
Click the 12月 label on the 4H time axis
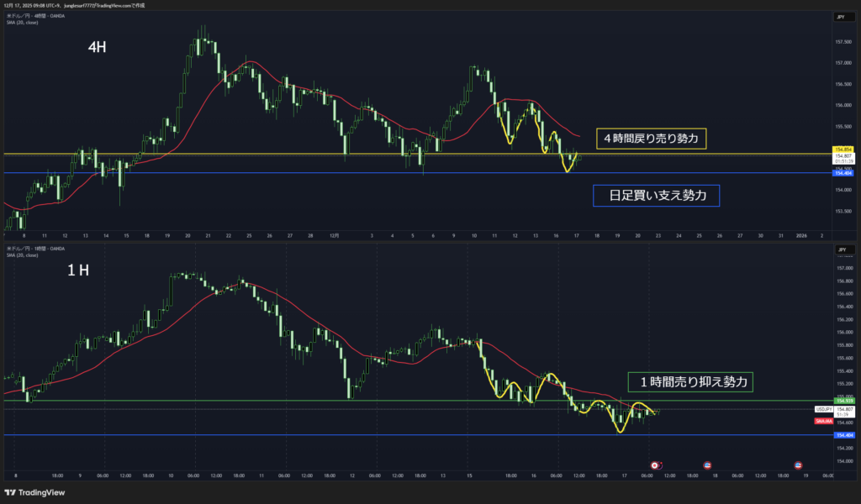(335, 237)
